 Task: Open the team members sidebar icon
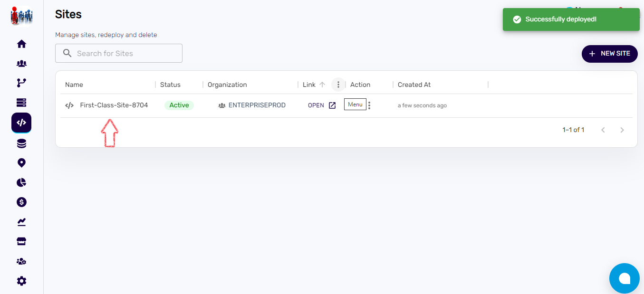(x=21, y=64)
